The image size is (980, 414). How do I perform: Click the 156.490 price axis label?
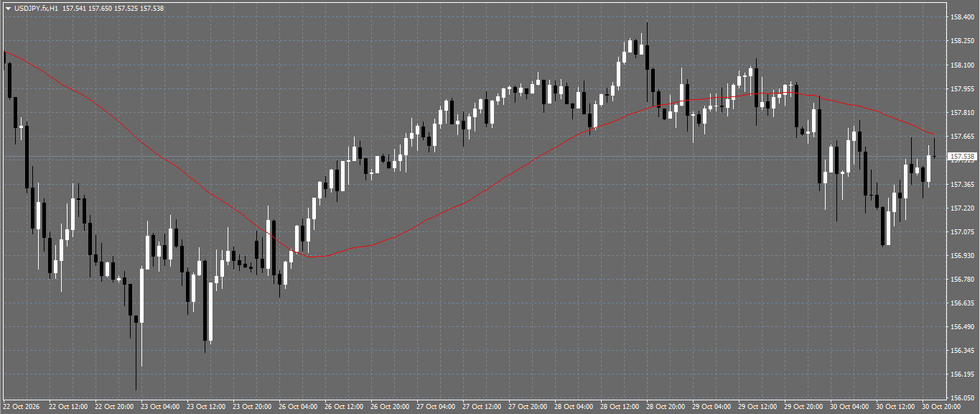pos(961,326)
